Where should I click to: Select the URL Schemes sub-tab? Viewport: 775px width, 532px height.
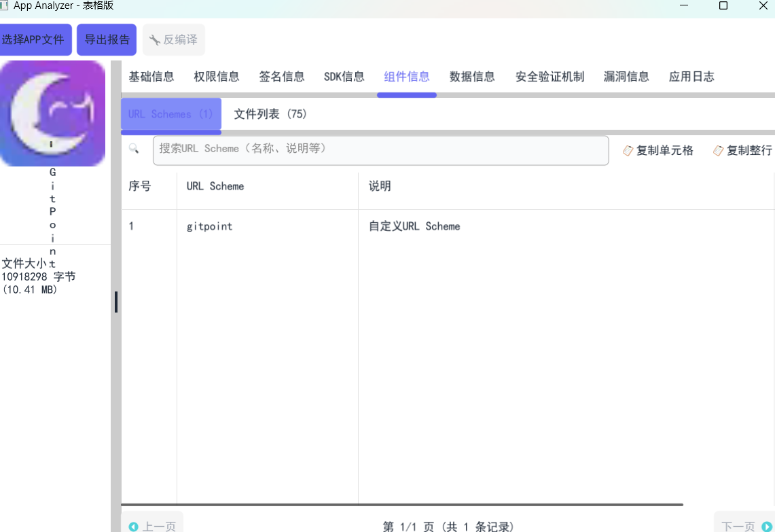tap(170, 113)
